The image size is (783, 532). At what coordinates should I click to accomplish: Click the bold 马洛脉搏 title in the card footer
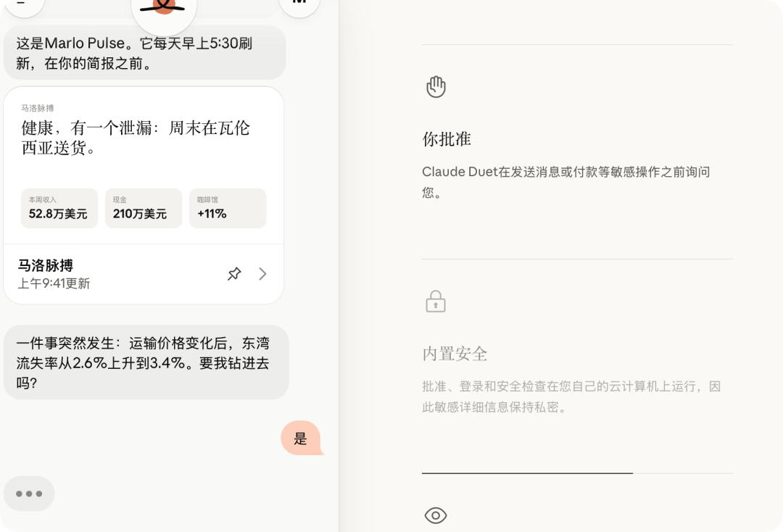pos(46,265)
